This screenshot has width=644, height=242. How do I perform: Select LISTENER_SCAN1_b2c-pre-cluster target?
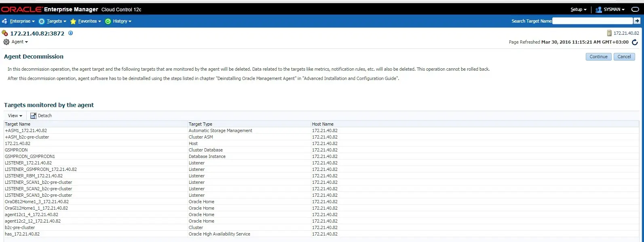click(x=38, y=182)
